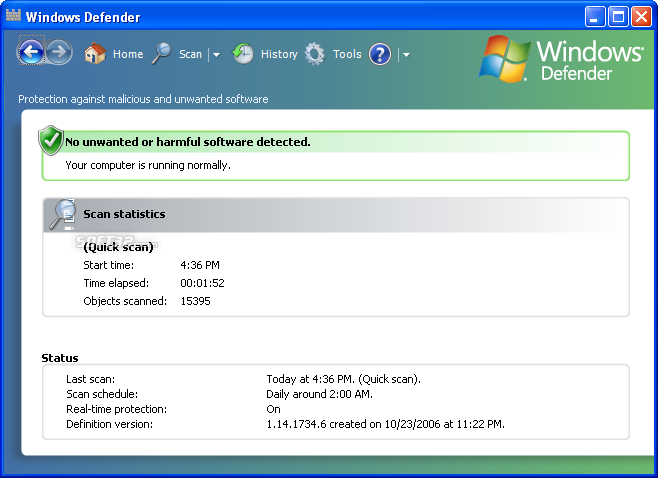Open History via the clock icon
Screen dimensions: 658x478
[243, 53]
